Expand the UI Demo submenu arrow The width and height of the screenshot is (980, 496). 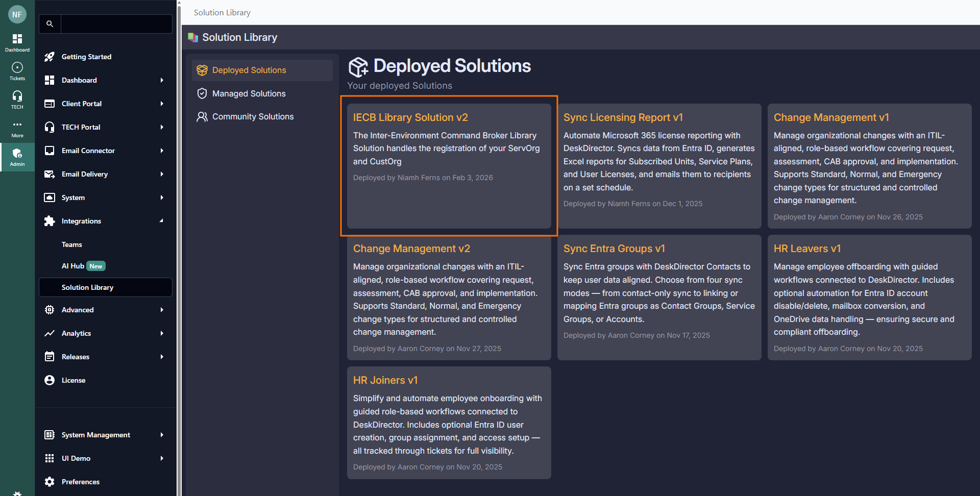(162, 458)
